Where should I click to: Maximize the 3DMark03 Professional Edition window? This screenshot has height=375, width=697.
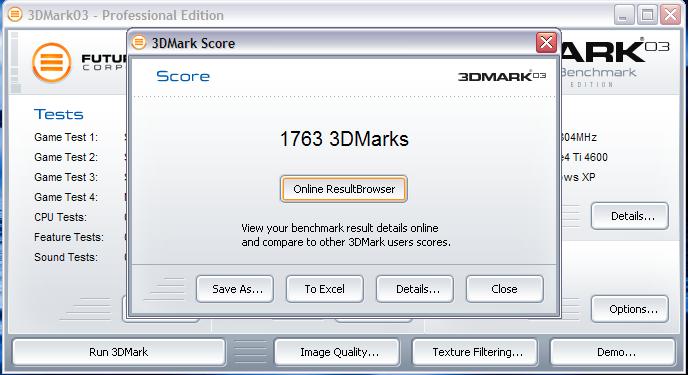[647, 15]
